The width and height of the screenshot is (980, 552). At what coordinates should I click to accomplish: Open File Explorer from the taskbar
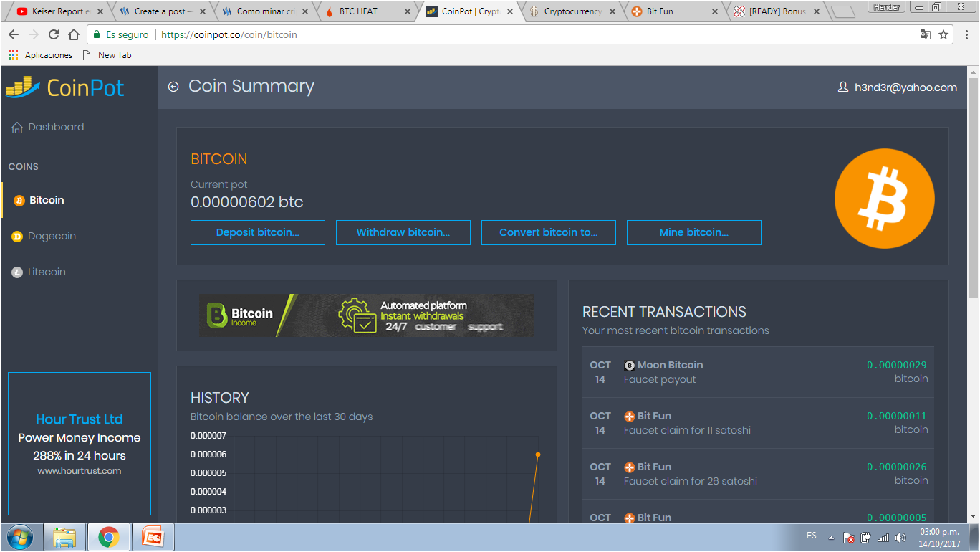[64, 537]
